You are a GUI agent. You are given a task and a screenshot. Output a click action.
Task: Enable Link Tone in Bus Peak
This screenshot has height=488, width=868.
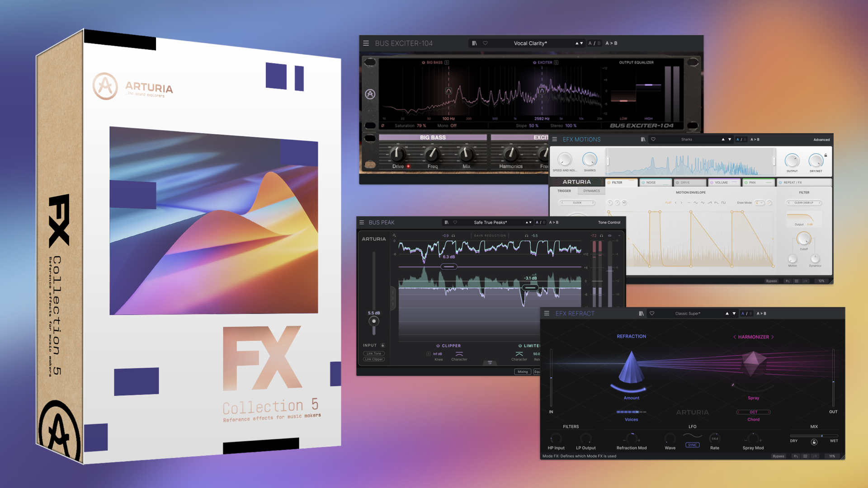[374, 353]
